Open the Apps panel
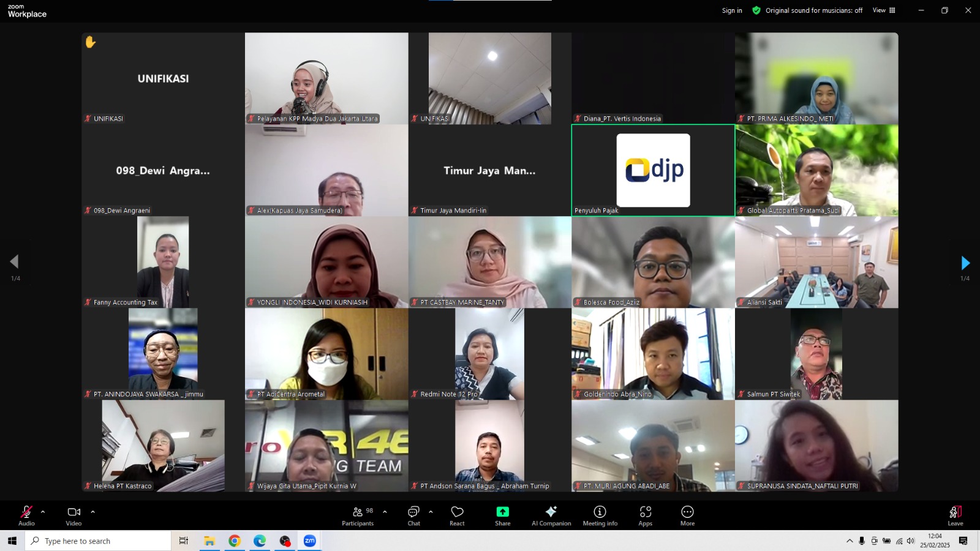 645,515
